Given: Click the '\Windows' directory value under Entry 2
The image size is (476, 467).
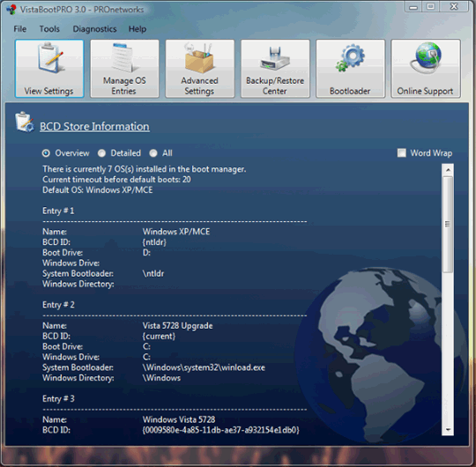Looking at the screenshot, I should (161, 378).
